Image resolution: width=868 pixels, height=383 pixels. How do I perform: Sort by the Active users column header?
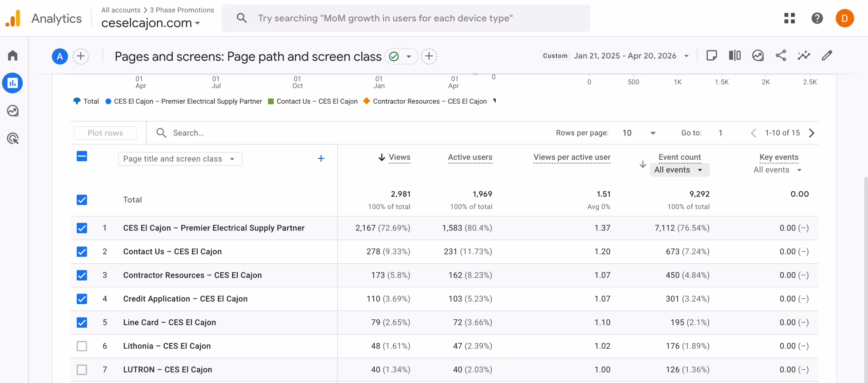pyautogui.click(x=470, y=157)
